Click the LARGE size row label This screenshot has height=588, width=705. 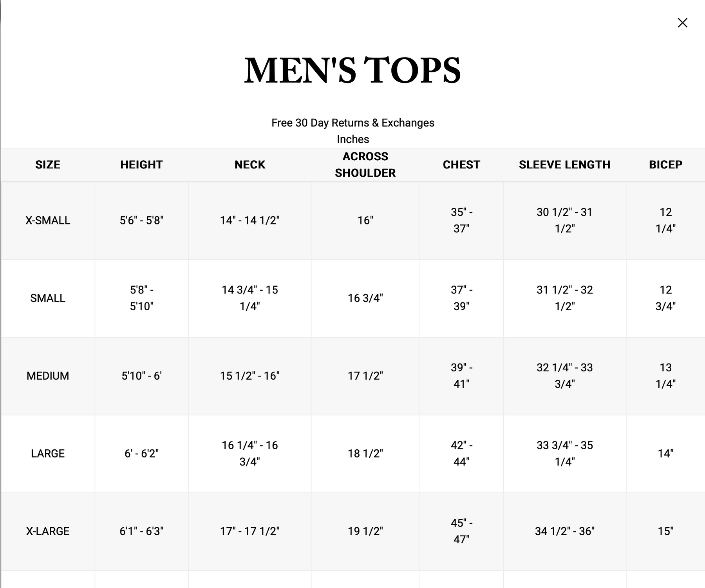48,454
